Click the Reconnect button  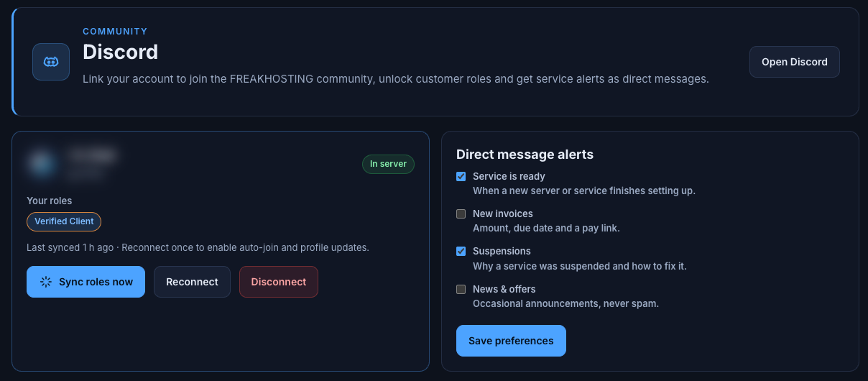click(192, 282)
